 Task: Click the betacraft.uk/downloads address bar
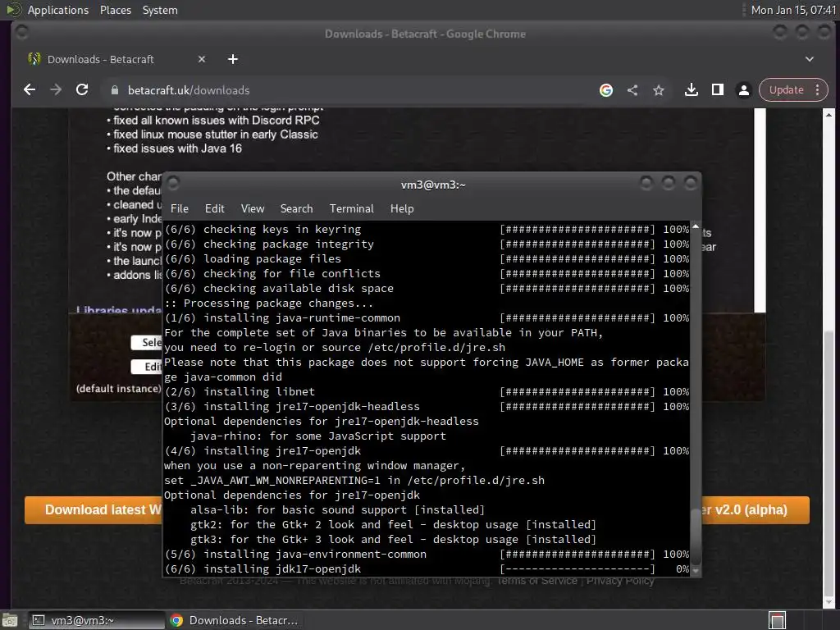pos(189,90)
